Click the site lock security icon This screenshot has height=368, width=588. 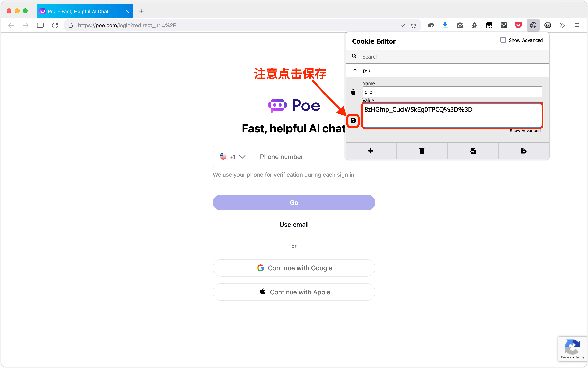point(71,25)
